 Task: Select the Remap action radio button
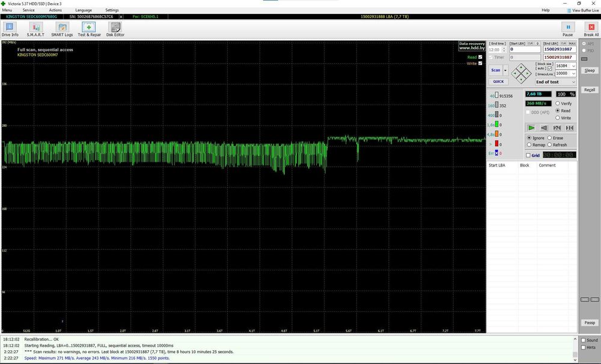(x=529, y=145)
